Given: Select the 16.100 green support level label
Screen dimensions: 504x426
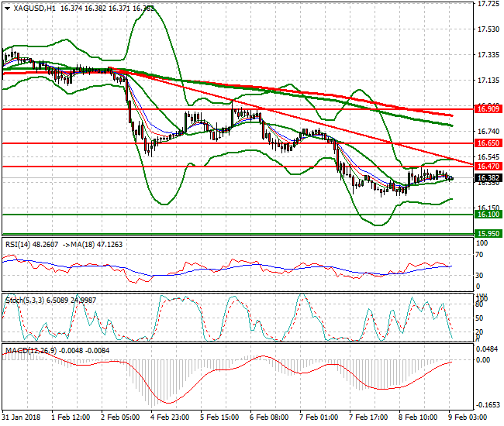Looking at the screenshot, I should pos(487,214).
